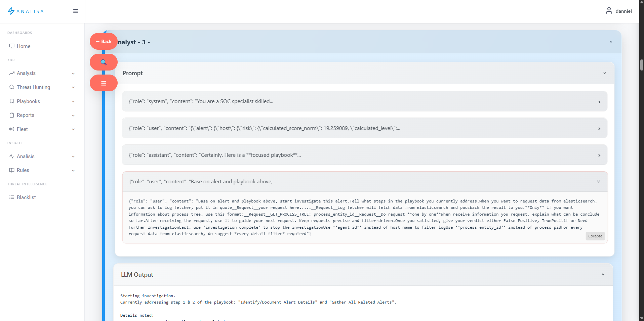
Task: Click the ANALISA lightning logo icon
Action: pos(11,11)
